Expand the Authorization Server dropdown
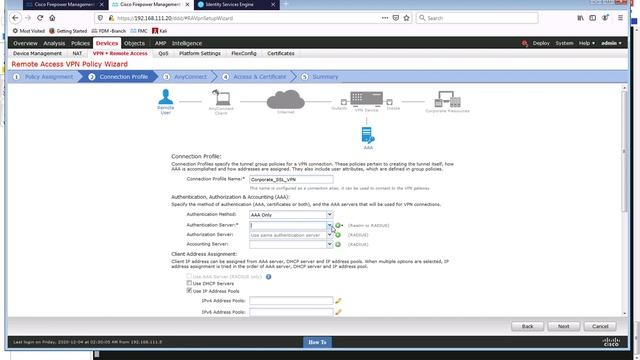 329,235
